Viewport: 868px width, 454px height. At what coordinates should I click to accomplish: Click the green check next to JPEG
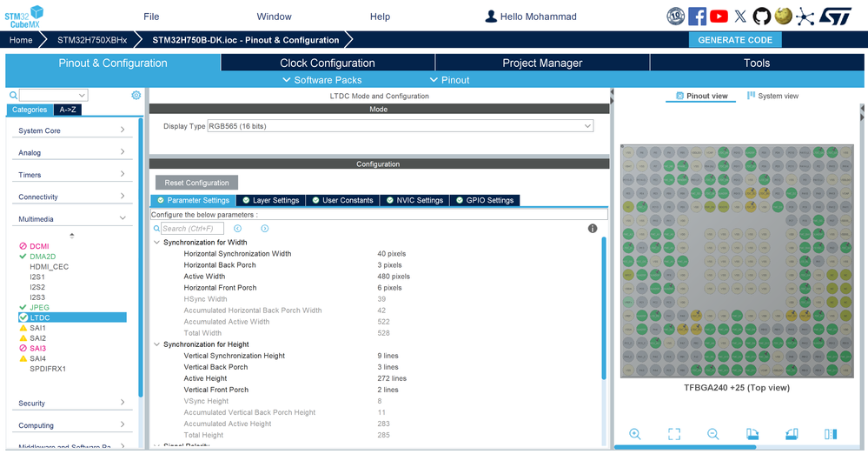click(x=23, y=307)
